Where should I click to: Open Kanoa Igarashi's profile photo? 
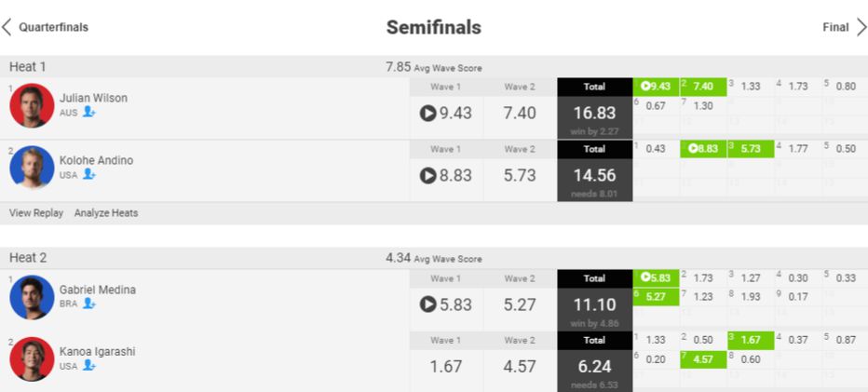click(x=32, y=358)
